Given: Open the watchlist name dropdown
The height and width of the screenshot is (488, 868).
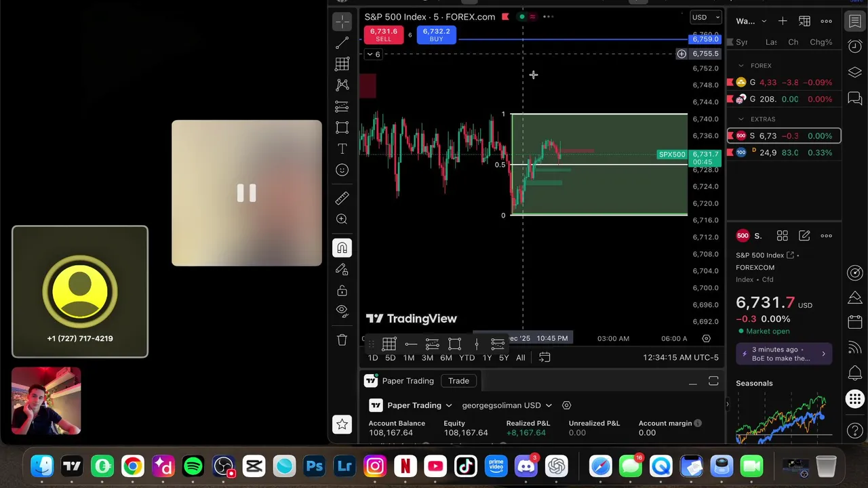Looking at the screenshot, I should click(x=751, y=21).
